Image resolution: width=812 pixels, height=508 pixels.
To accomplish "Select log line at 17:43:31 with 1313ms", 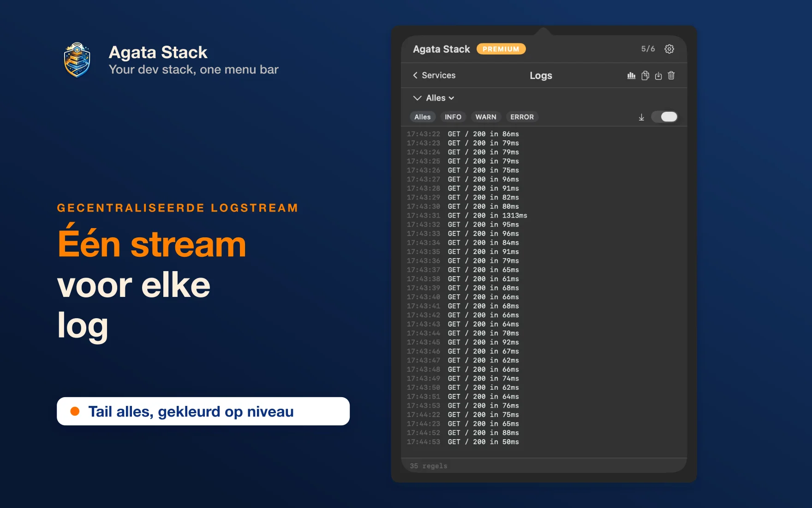I will (467, 216).
